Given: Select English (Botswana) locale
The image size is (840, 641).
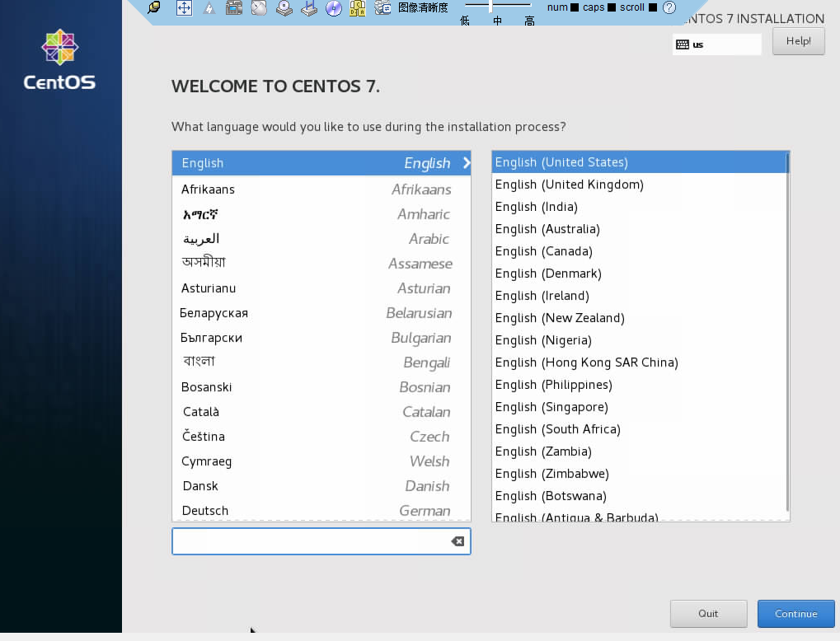Looking at the screenshot, I should click(639, 496).
